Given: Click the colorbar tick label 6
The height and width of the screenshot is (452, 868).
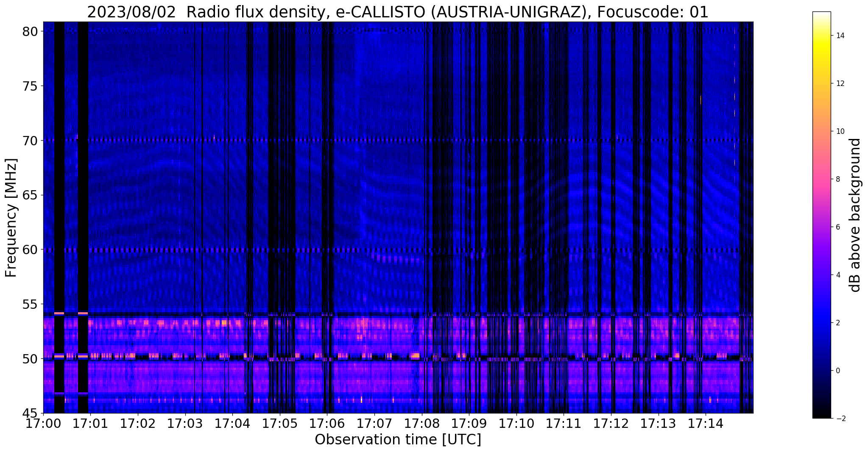Looking at the screenshot, I should tap(837, 227).
